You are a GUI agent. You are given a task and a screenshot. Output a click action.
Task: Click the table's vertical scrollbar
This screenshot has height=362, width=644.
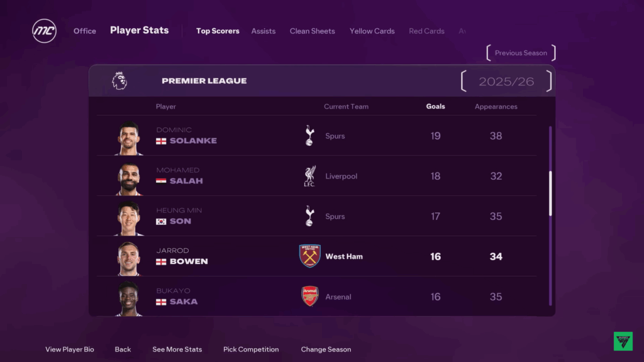pos(550,216)
